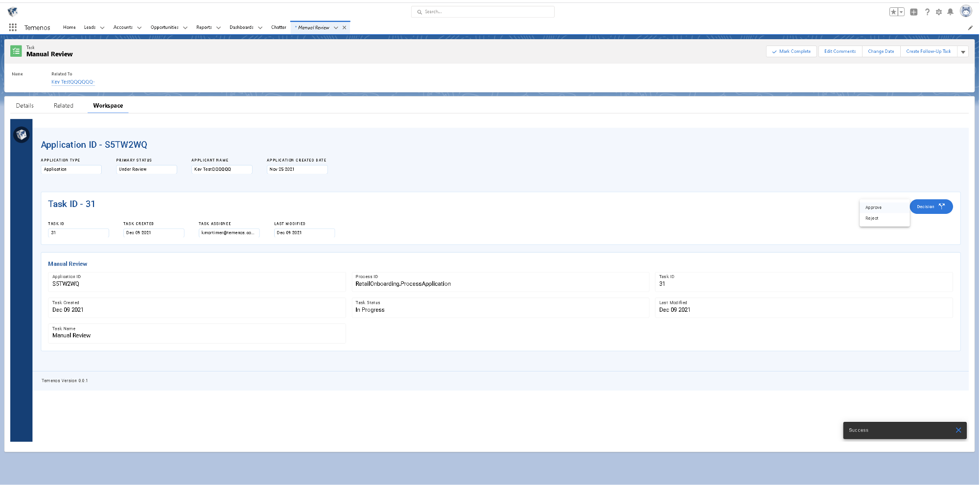The image size is (980, 485).
Task: Select Approve from the Decision menu
Action: point(873,208)
